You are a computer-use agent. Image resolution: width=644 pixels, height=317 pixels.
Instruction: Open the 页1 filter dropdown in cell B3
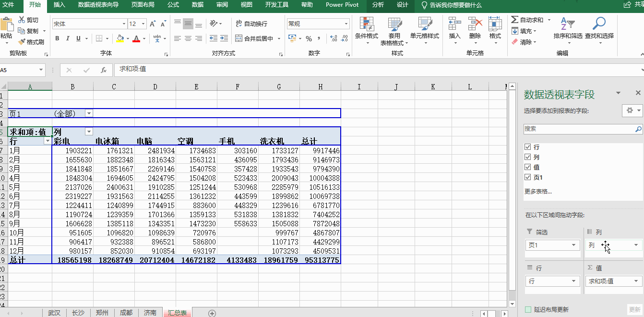89,113
